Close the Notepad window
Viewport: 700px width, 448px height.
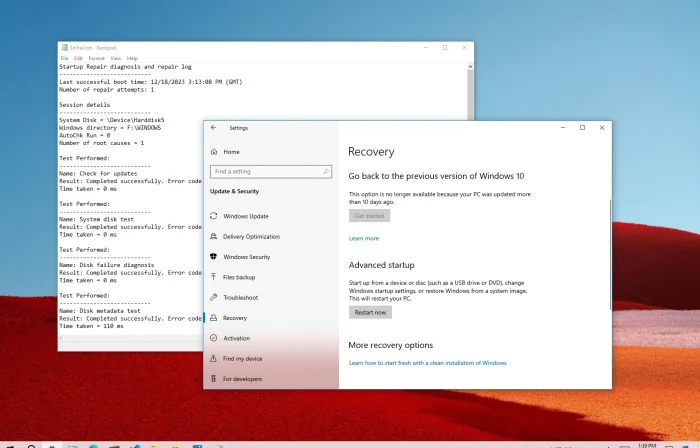464,47
